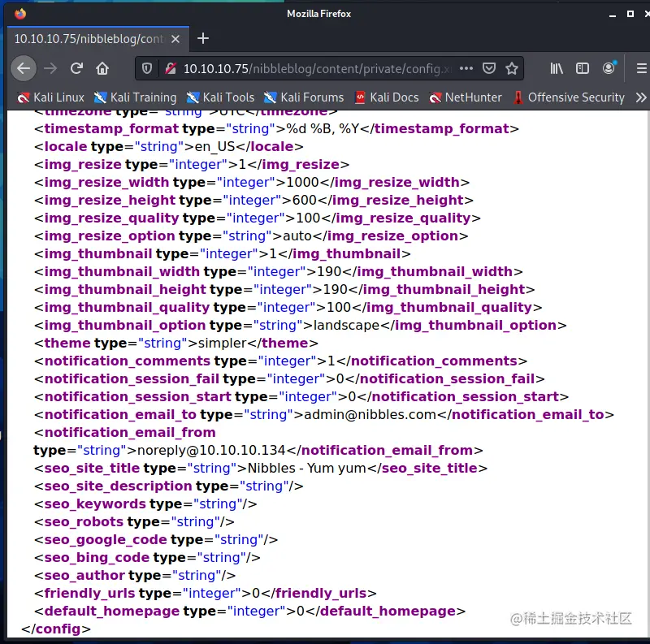Click the opening friendly_urls tag name
The width and height of the screenshot is (650, 644).
click(89, 594)
